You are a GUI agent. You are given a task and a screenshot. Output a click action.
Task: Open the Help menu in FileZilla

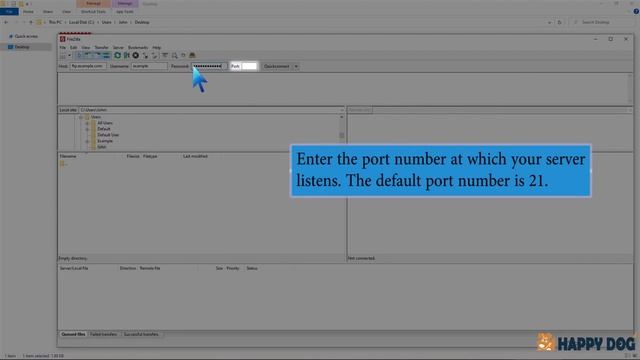[157, 47]
